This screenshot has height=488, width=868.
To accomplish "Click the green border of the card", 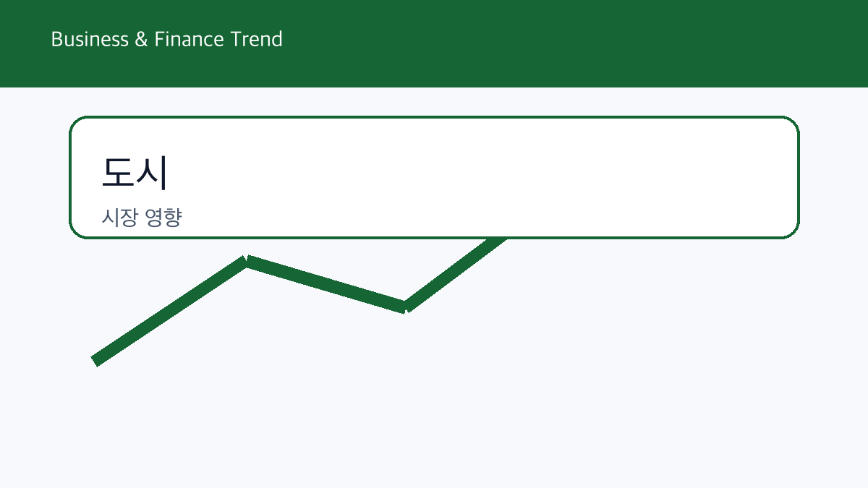I will [x=434, y=117].
